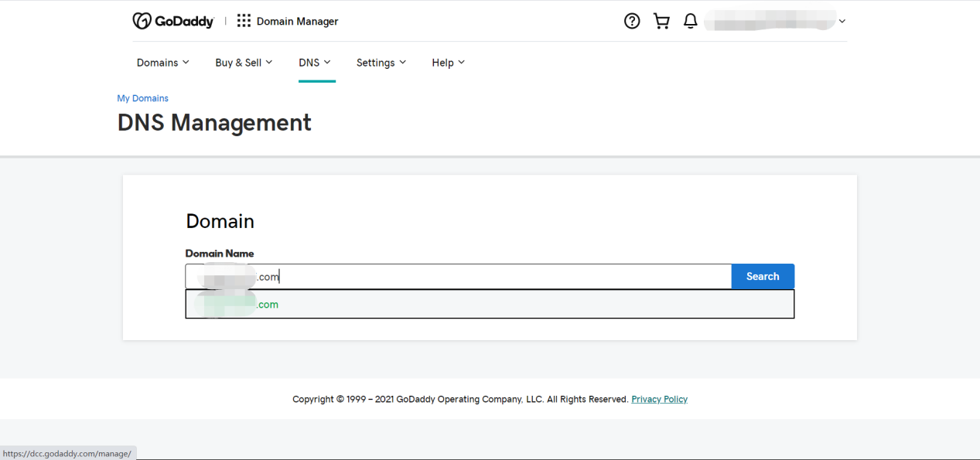The height and width of the screenshot is (460, 980).
Task: Open the app grid launcher icon
Action: tap(244, 22)
